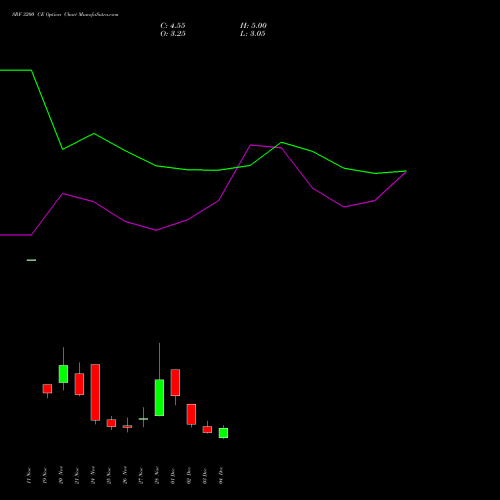Click the '28 Nov' date axis label
Image resolution: width=500 pixels, height=500 pixels.
click(x=157, y=476)
